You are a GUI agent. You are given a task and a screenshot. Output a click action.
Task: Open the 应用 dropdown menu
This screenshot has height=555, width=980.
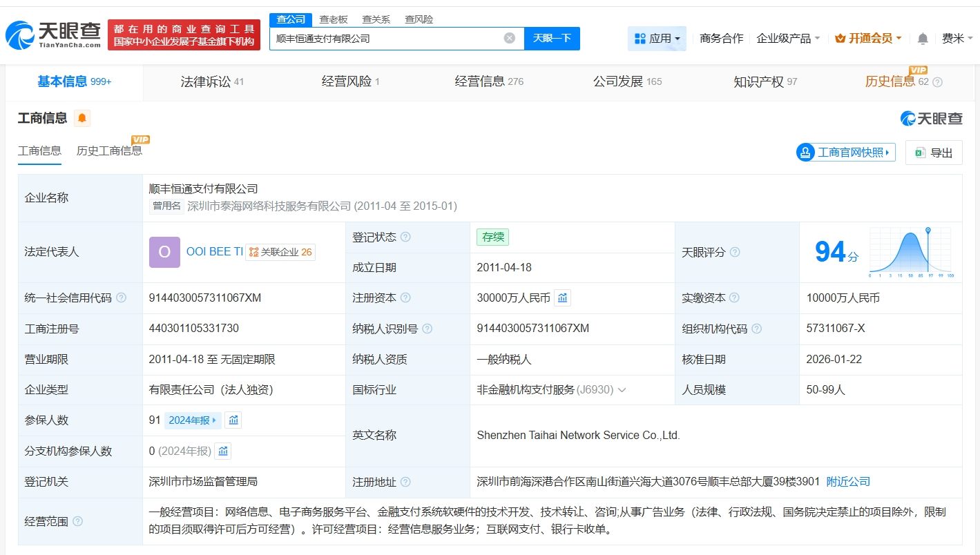(x=657, y=39)
